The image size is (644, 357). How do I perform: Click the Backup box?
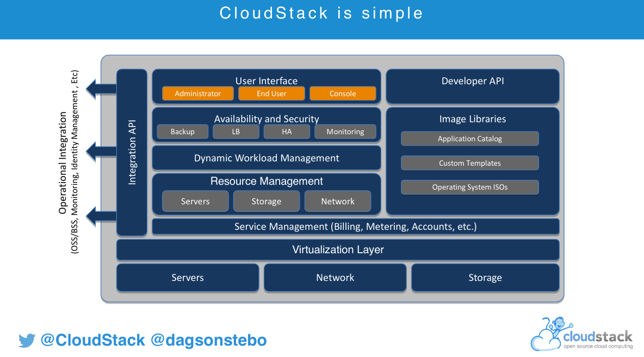click(182, 131)
